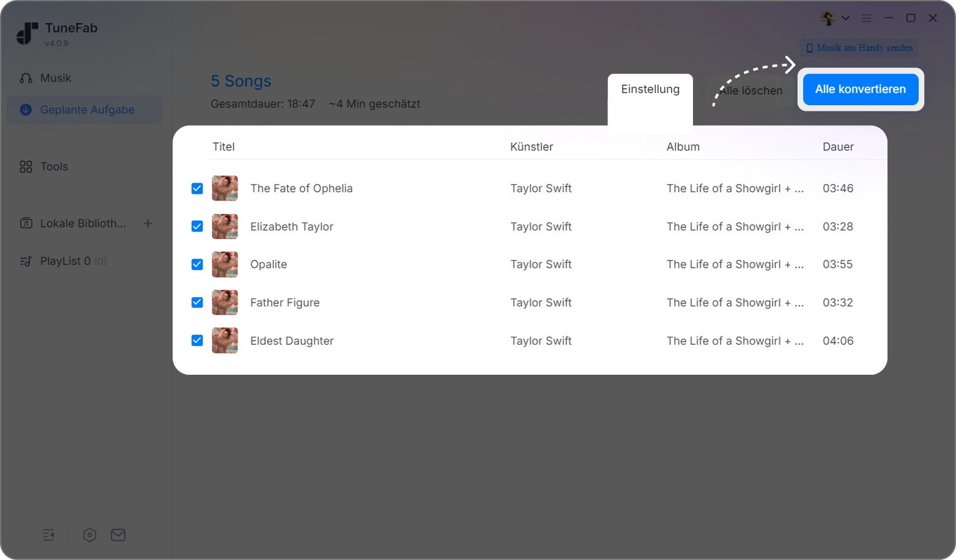Click the headphones icon next to Musik
The width and height of the screenshot is (956, 560).
(x=26, y=78)
